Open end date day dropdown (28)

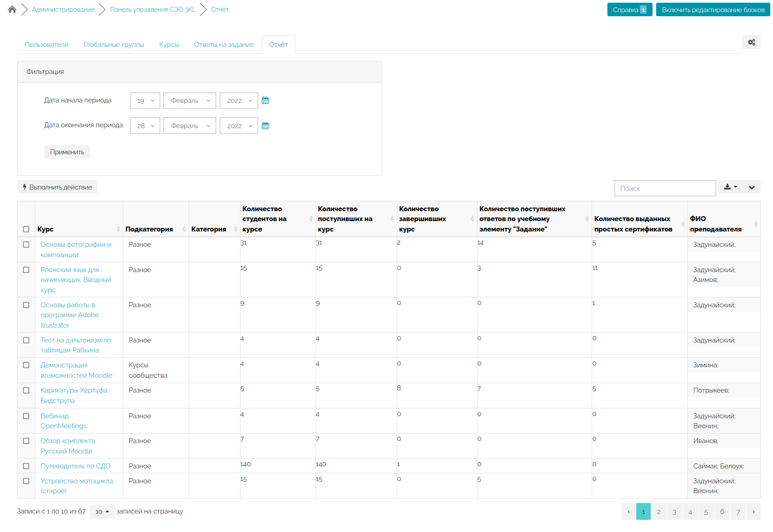point(145,126)
